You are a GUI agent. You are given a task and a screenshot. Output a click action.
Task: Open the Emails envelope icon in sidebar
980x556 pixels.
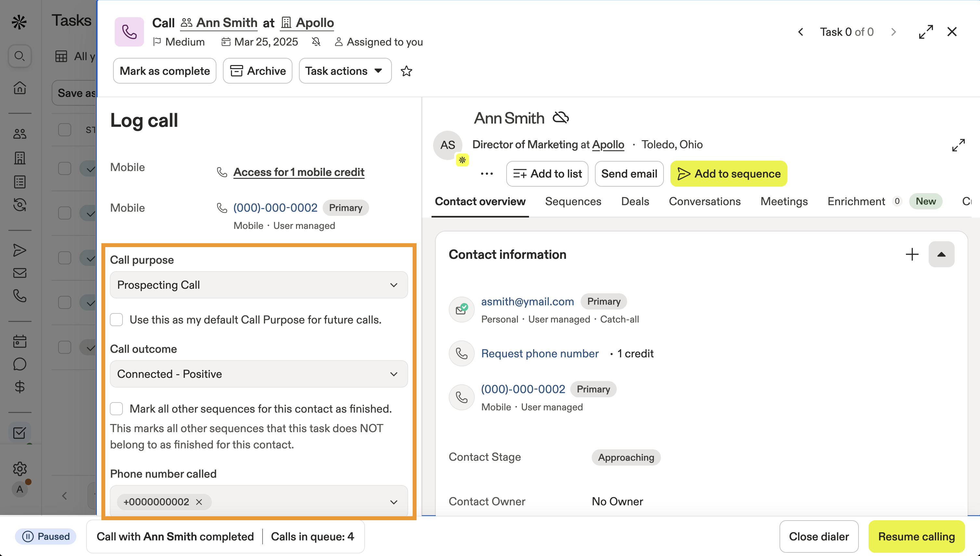click(19, 273)
